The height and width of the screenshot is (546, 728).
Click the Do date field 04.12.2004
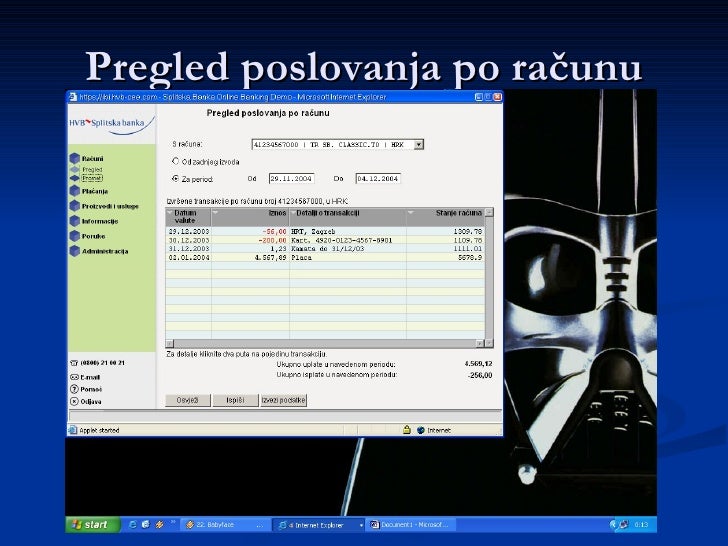pos(378,178)
